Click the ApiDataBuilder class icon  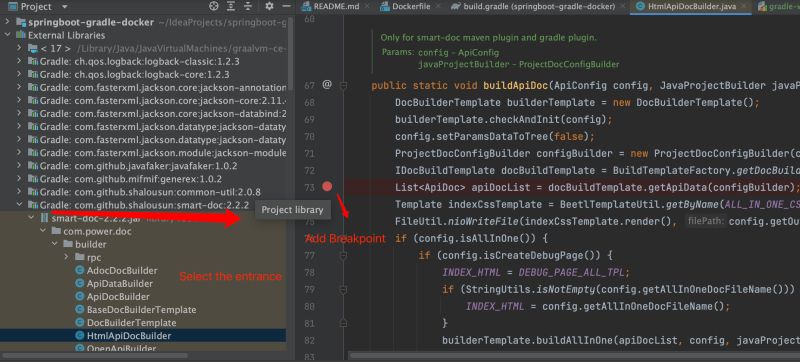pyautogui.click(x=80, y=283)
